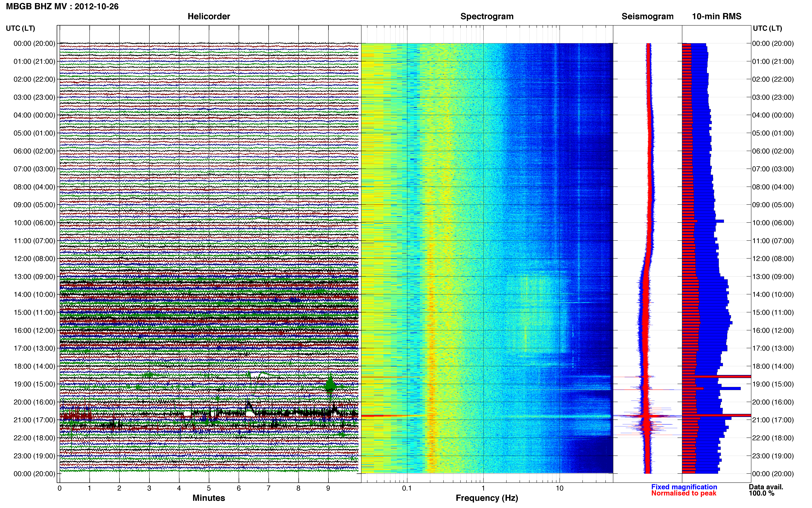Click the 'Frequency (Hz)' x-axis label
Image resolution: width=812 pixels, height=508 pixels.
(x=487, y=498)
